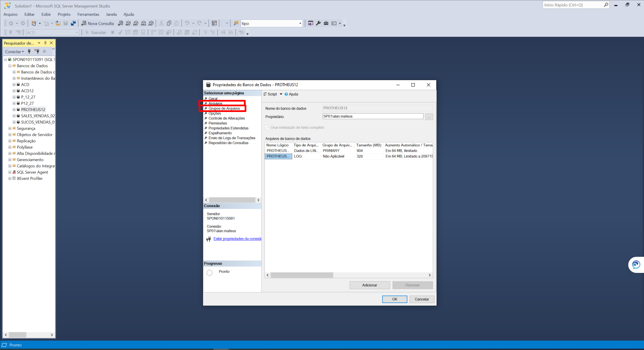This screenshot has width=644, height=350.
Task: Open the Script dropdown arrow
Action: pyautogui.click(x=281, y=94)
